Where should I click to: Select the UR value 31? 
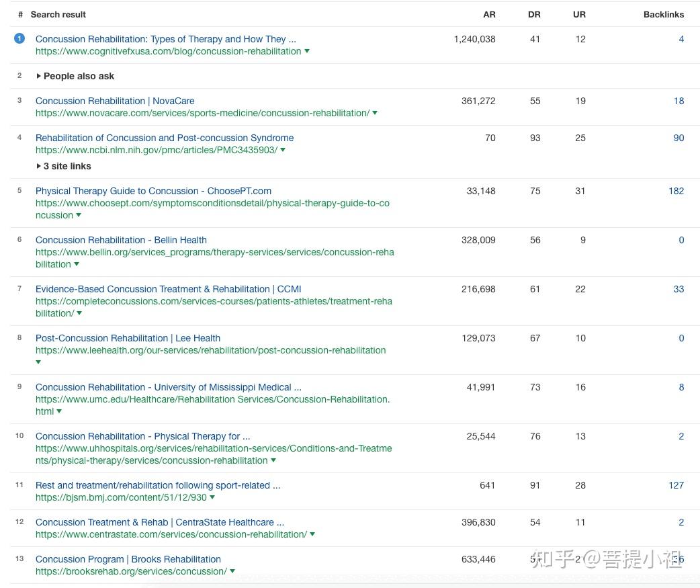click(580, 191)
